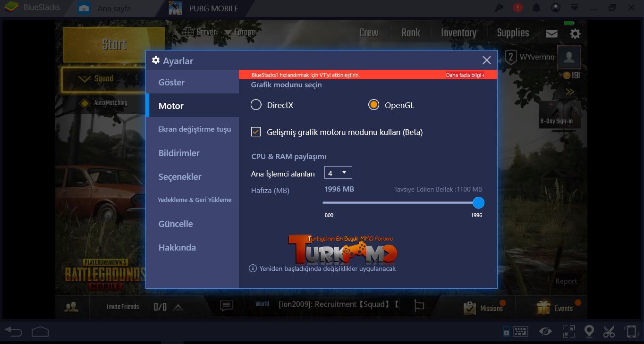Open the notification bell in title bar
Screen dimensions: 644x344
coord(536,8)
